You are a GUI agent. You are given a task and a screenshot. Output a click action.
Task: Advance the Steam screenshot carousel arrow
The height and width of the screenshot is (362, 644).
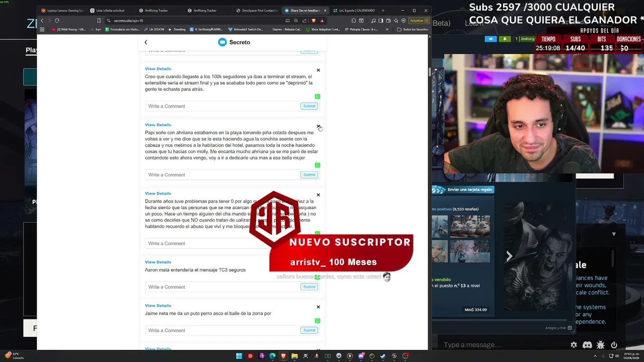point(509,256)
